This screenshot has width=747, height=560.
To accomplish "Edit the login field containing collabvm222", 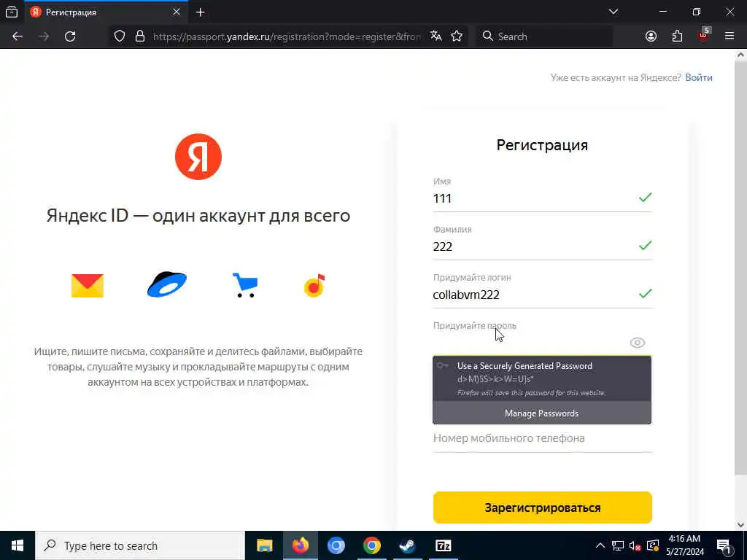I will [542, 295].
